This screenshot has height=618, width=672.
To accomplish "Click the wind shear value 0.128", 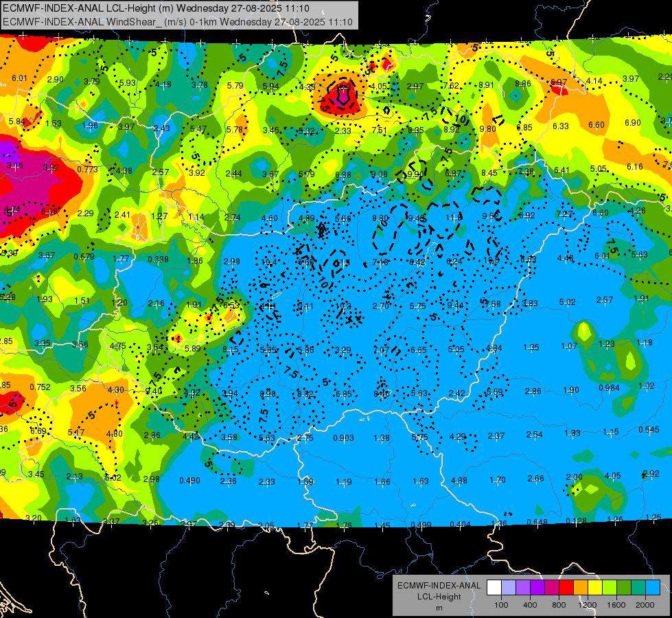I will point(576,521).
